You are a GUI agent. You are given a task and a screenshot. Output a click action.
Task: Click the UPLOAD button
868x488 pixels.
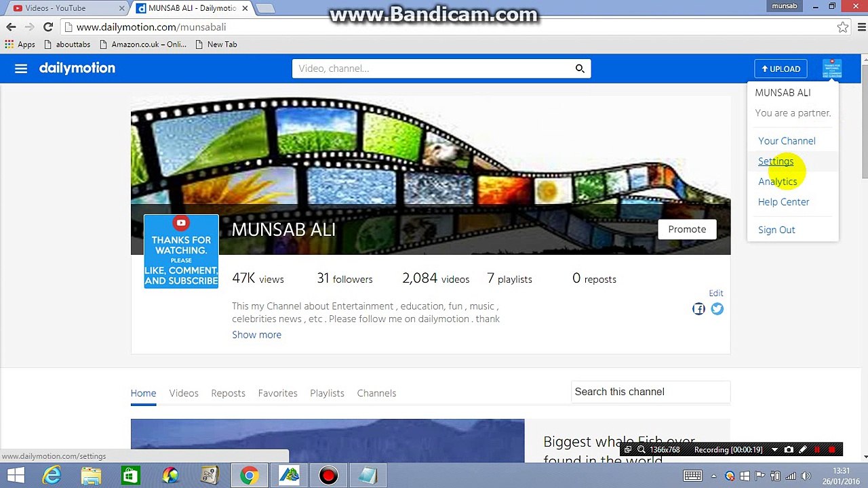tap(781, 68)
